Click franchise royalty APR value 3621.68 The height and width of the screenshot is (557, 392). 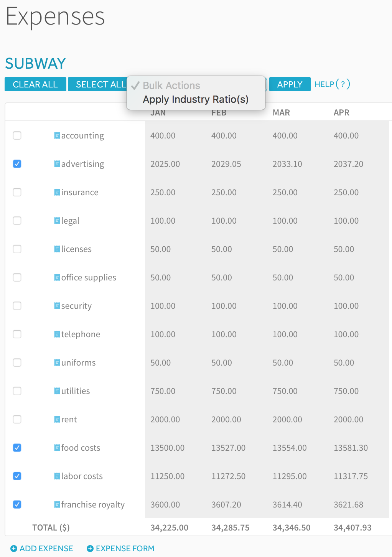click(348, 504)
